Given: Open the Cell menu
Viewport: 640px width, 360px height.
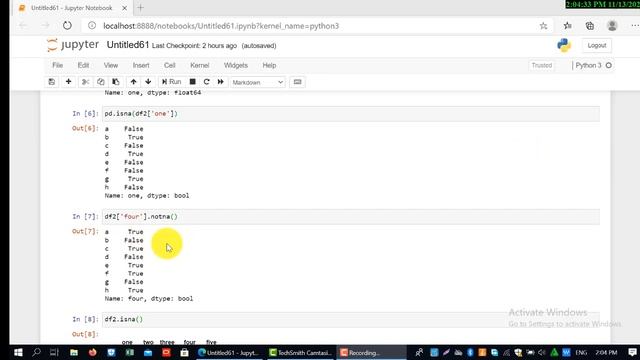Looking at the screenshot, I should [x=170, y=65].
